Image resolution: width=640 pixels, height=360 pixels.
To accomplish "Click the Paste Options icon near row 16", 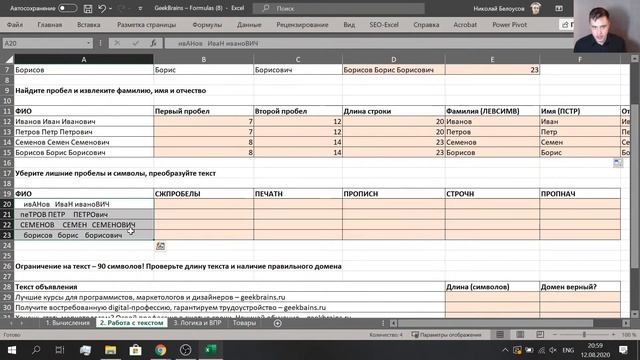I will point(618,163).
